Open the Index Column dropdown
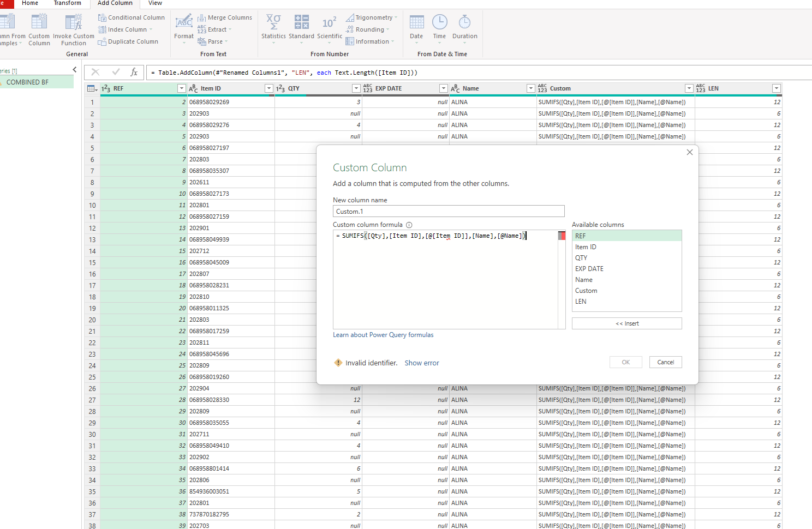 (126, 29)
